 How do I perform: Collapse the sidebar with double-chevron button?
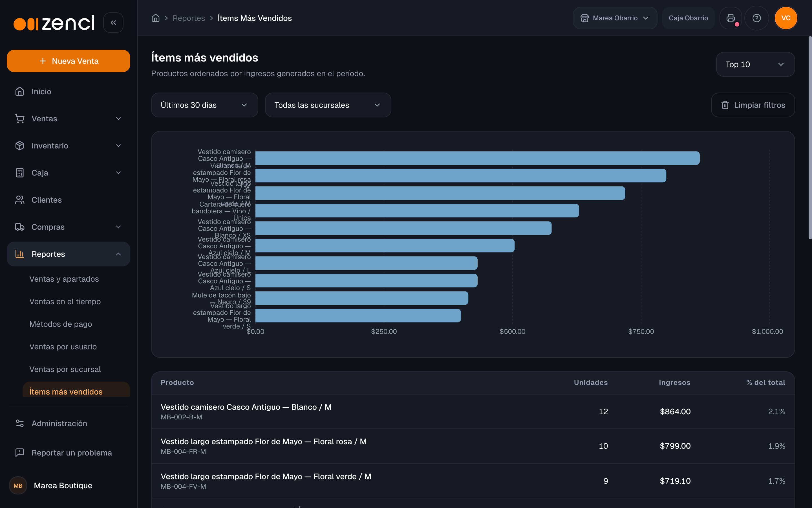(x=113, y=23)
